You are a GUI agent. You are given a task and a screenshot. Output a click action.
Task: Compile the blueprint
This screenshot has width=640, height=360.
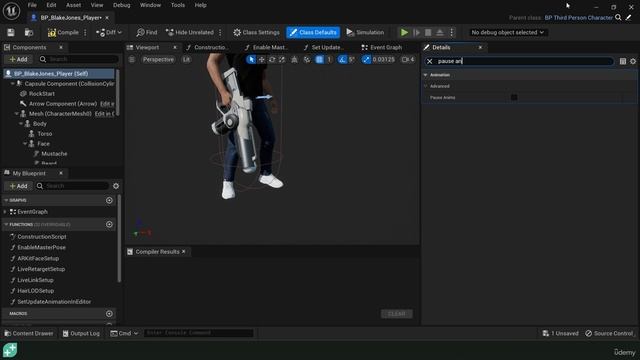pyautogui.click(x=63, y=32)
